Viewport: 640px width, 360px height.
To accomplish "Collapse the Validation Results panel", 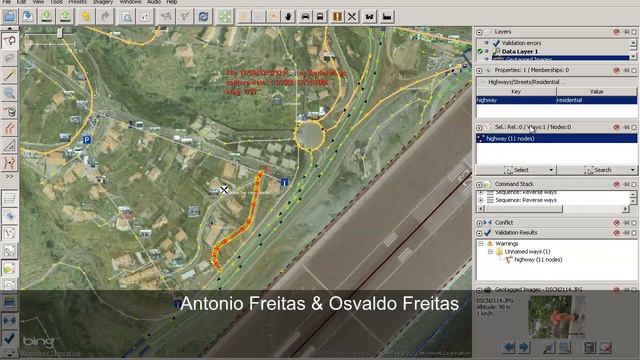I will coord(479,233).
